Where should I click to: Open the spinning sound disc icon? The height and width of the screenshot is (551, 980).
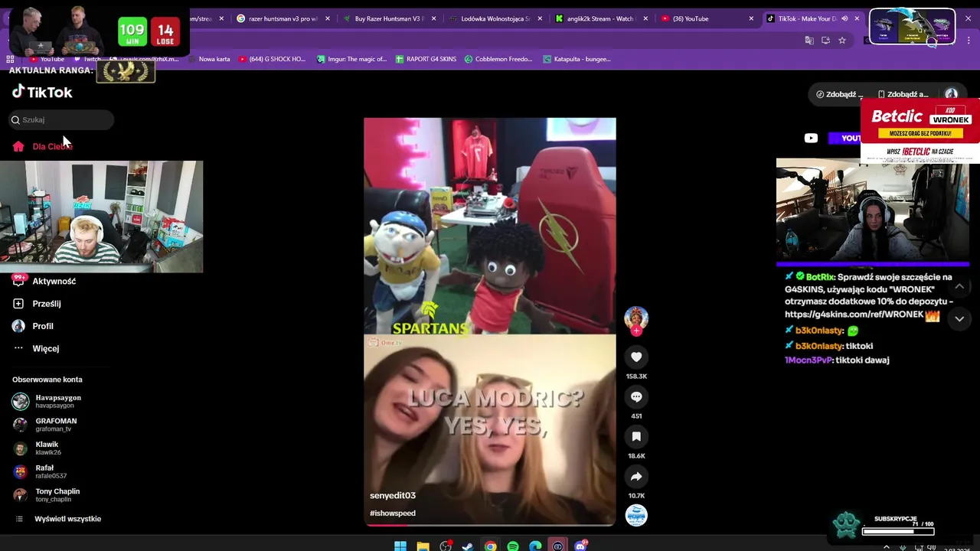coord(636,515)
